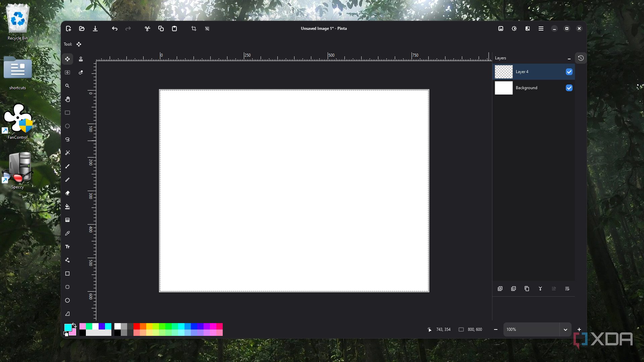Select the Ellipse Select tool

[x=67, y=126]
